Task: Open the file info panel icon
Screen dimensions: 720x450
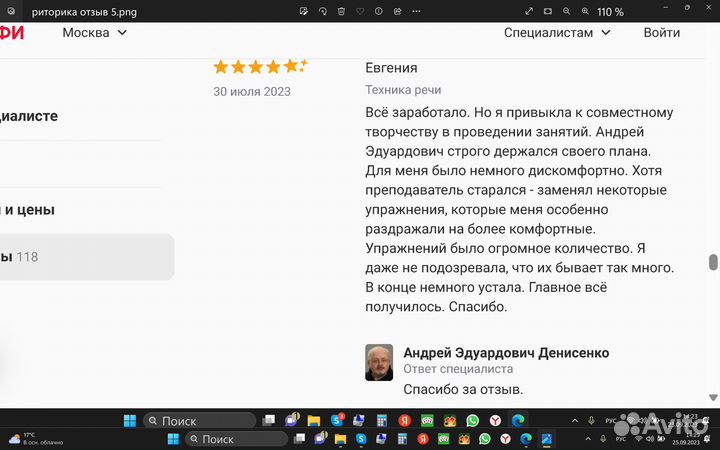Action: click(x=379, y=12)
